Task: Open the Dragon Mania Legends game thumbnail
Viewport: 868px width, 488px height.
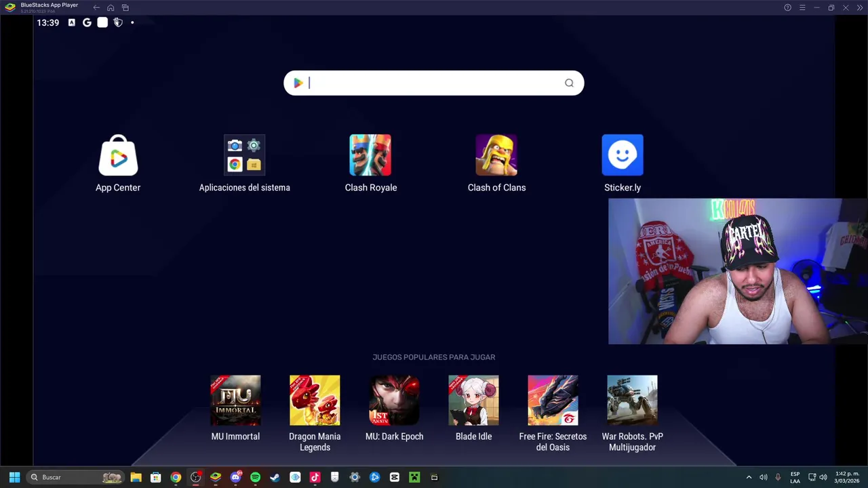Action: coord(315,400)
